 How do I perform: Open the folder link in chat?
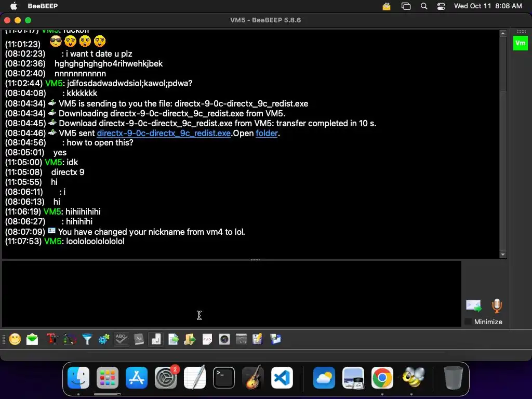[x=267, y=133]
